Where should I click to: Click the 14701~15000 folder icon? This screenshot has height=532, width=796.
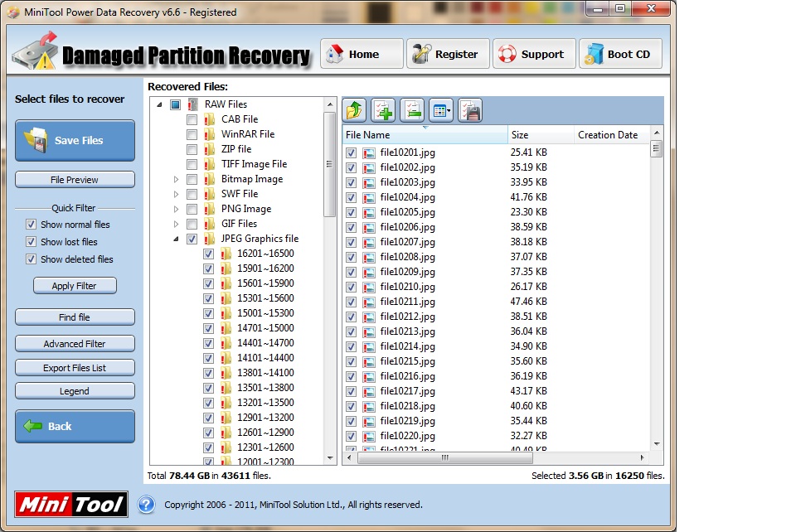pos(226,328)
